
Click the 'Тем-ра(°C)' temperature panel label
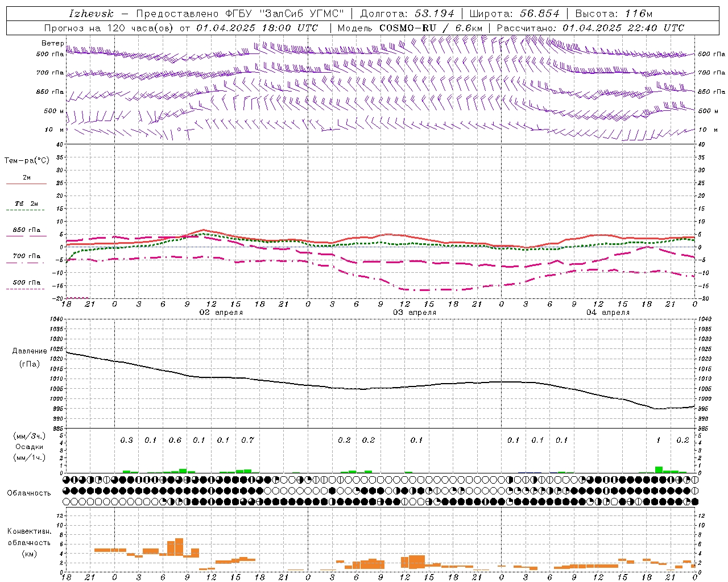pyautogui.click(x=27, y=161)
